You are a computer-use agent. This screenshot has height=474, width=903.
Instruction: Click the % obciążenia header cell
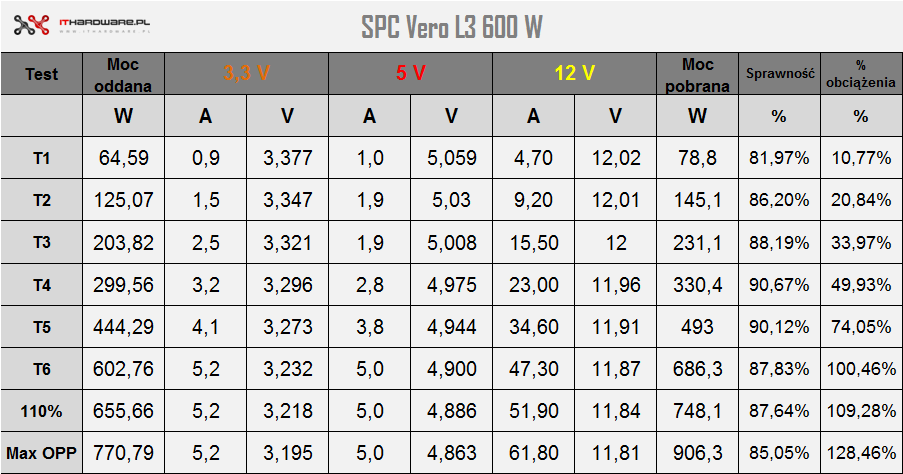click(861, 73)
